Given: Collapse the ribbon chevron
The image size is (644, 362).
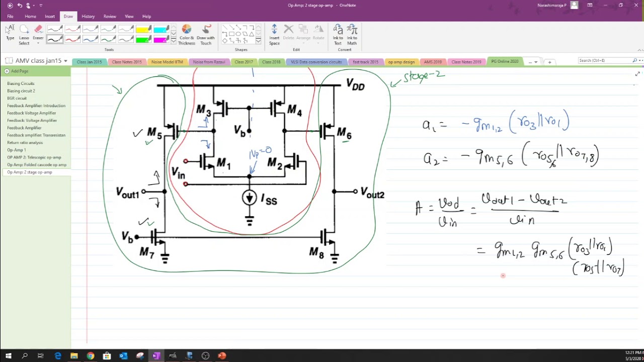Looking at the screenshot, I should click(x=640, y=50).
